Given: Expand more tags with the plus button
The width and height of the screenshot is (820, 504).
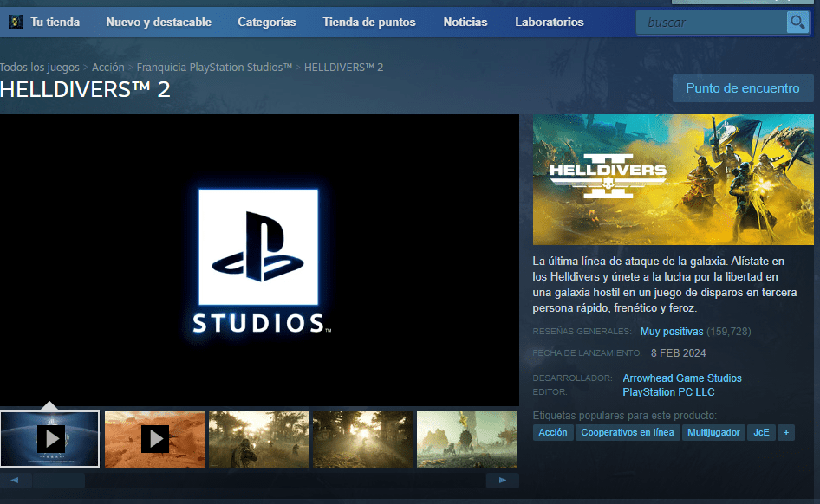Looking at the screenshot, I should pos(786,432).
